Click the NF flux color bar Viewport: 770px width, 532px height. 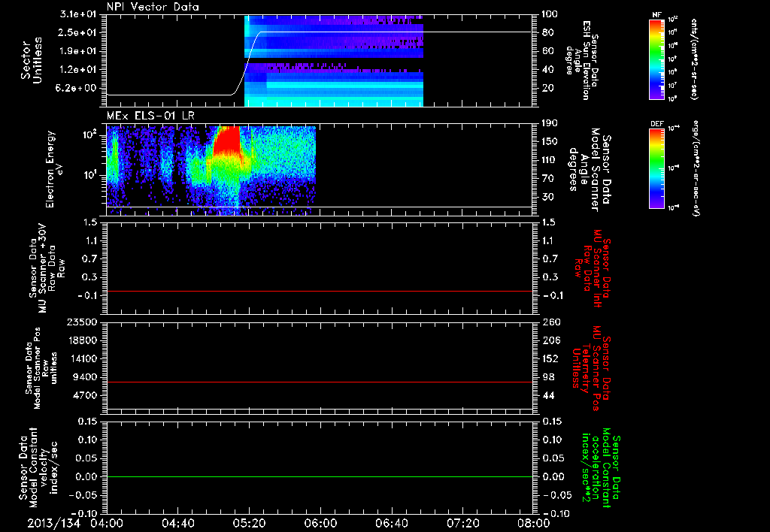click(656, 59)
